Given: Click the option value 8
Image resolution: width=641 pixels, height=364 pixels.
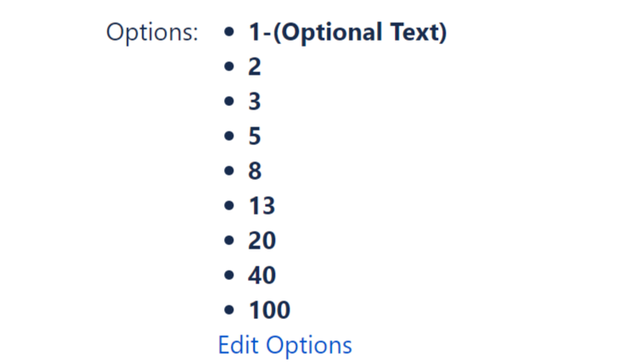Looking at the screenshot, I should tap(255, 171).
